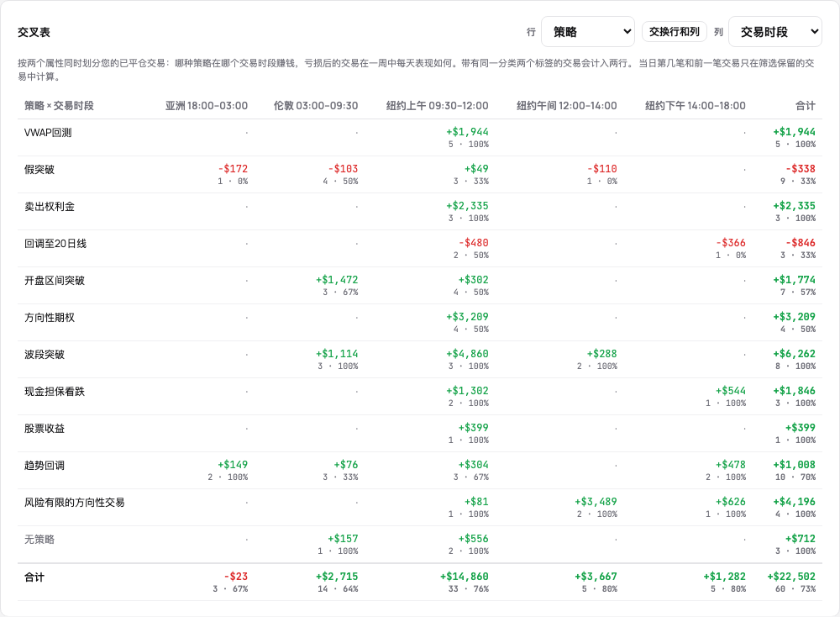Click the 合计 column header

click(x=806, y=106)
